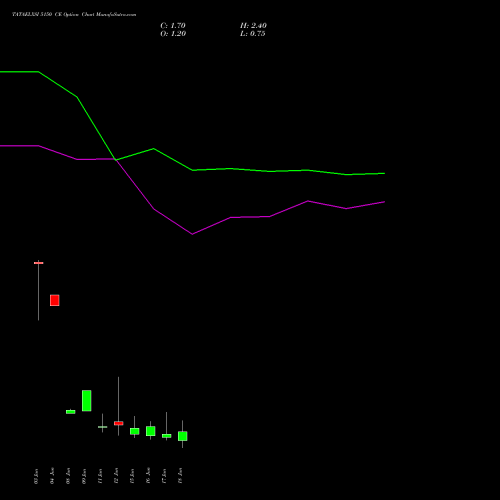Select the '12 Jan' date label

click(116, 476)
